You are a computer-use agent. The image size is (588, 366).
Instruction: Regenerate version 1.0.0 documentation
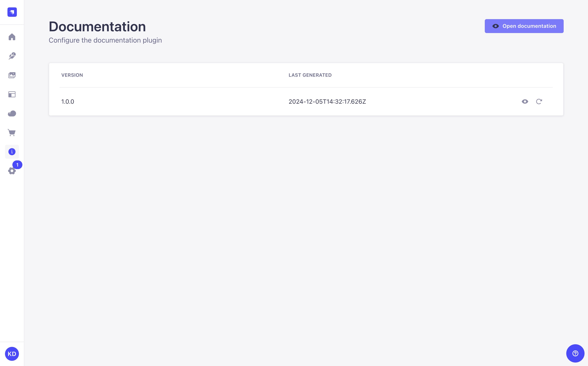[539, 102]
